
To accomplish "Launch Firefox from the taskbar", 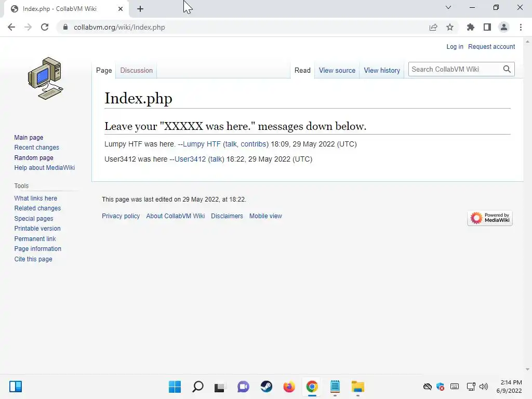I will (x=289, y=387).
